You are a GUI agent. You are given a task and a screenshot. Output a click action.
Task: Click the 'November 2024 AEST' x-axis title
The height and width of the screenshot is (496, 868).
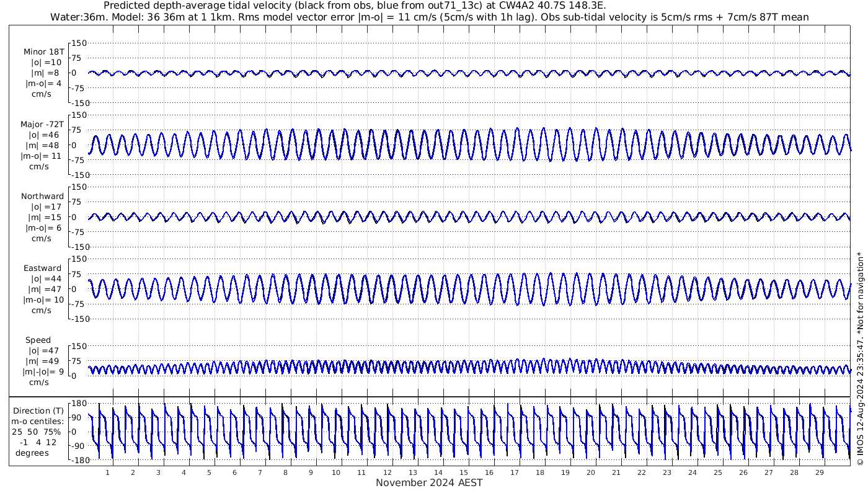(x=429, y=482)
